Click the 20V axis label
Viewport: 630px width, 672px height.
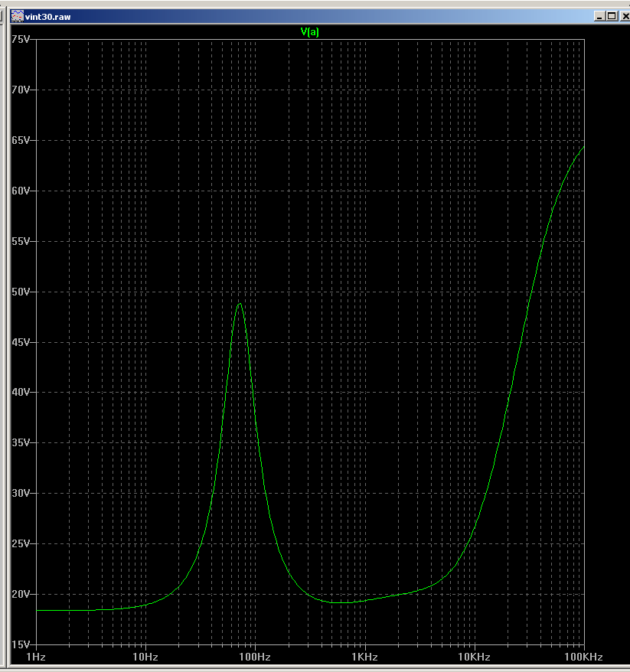tap(21, 594)
